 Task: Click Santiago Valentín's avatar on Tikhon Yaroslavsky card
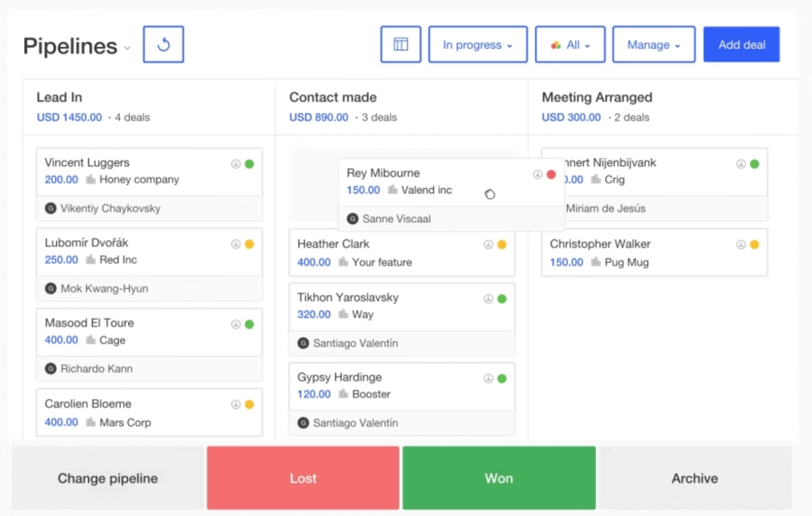point(303,343)
